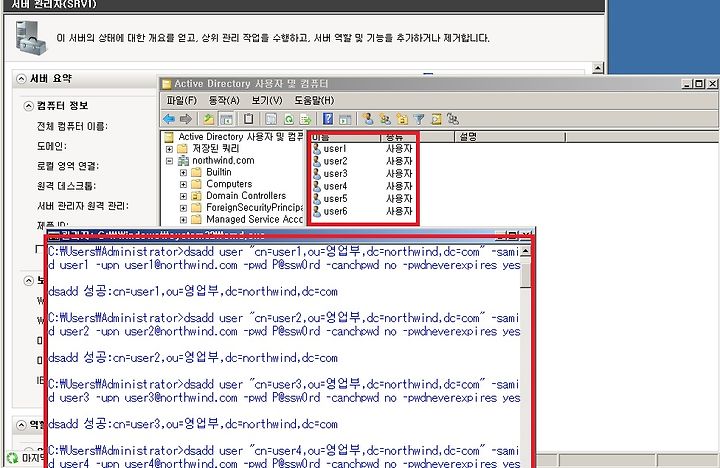Viewport: 720px width, 468px height.
Task: Select Builtin in the tree
Action: pyautogui.click(x=219, y=172)
